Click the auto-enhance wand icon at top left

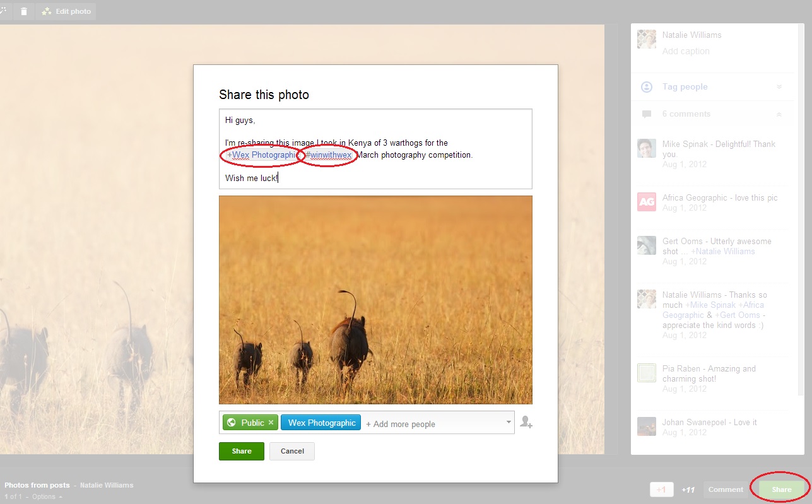4,11
